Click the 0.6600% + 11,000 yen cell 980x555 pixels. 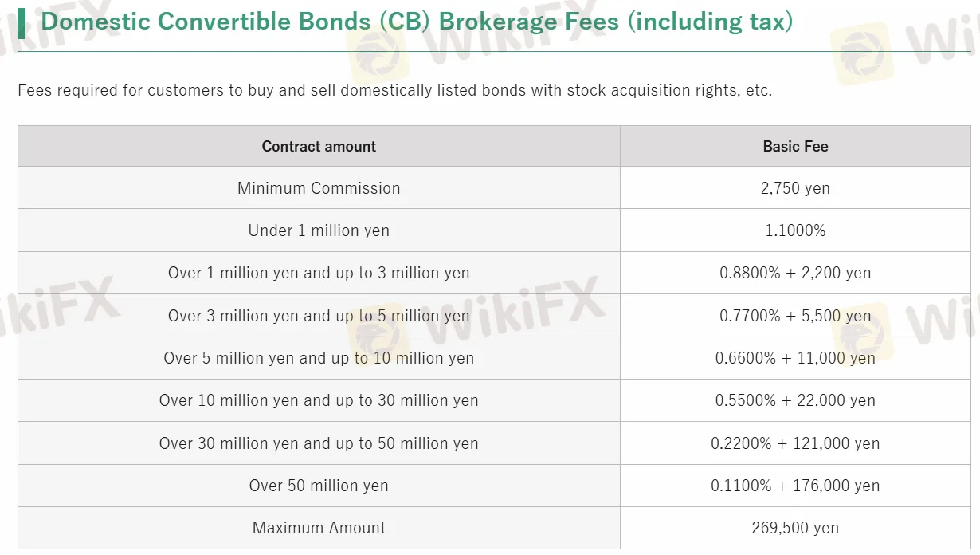(795, 358)
